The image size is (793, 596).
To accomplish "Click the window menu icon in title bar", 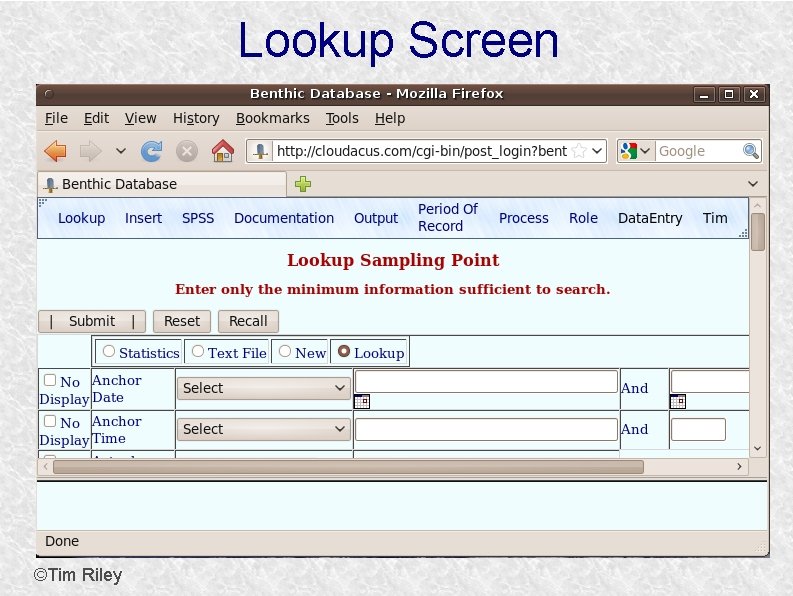I will coord(49,94).
